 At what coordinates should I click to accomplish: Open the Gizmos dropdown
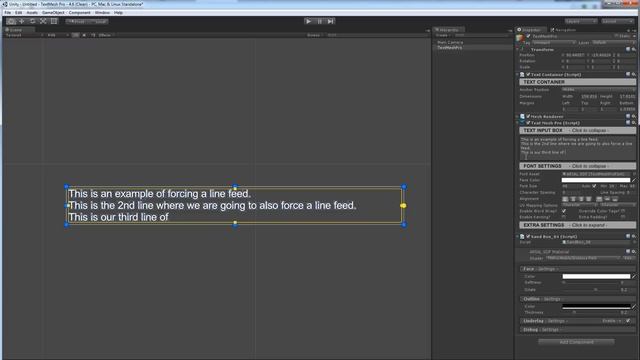(315, 36)
